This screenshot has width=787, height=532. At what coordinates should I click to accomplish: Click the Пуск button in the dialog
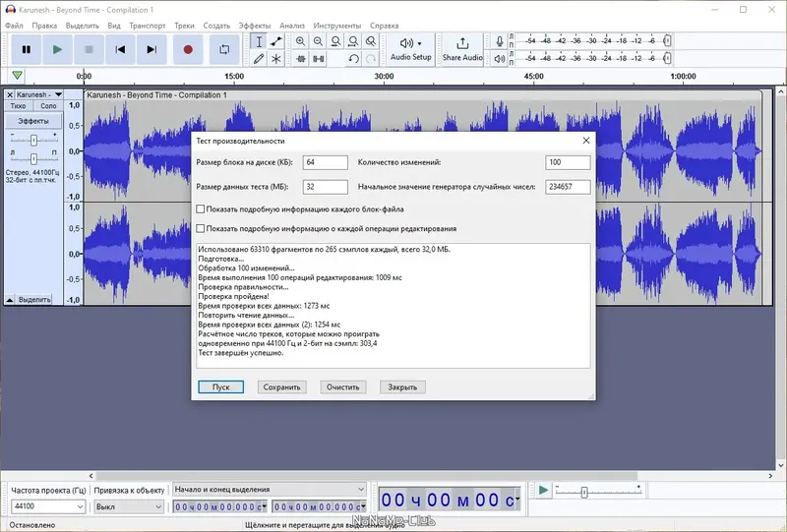(220, 387)
